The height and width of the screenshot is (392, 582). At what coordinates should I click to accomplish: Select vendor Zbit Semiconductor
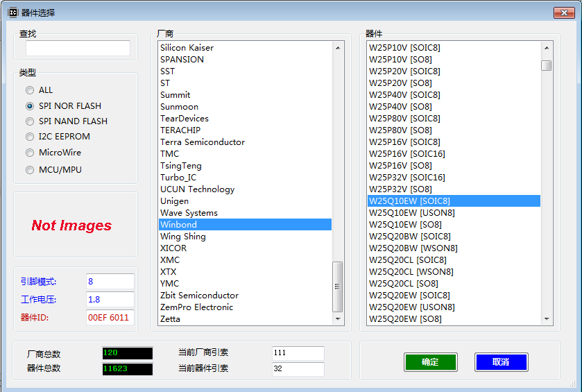245,296
